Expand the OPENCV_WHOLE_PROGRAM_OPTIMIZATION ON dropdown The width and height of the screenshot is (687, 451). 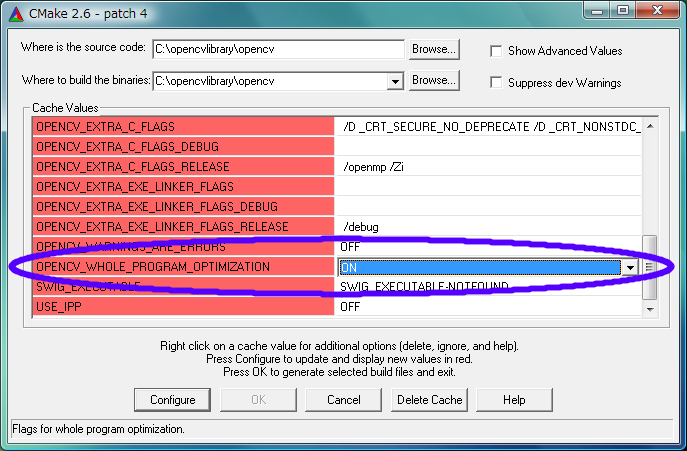coord(630,267)
